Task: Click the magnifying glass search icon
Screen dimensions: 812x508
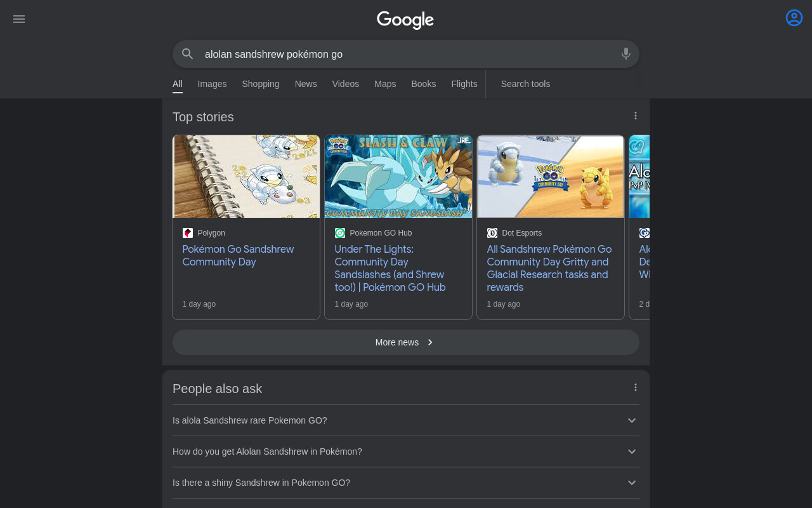Action: (x=188, y=54)
